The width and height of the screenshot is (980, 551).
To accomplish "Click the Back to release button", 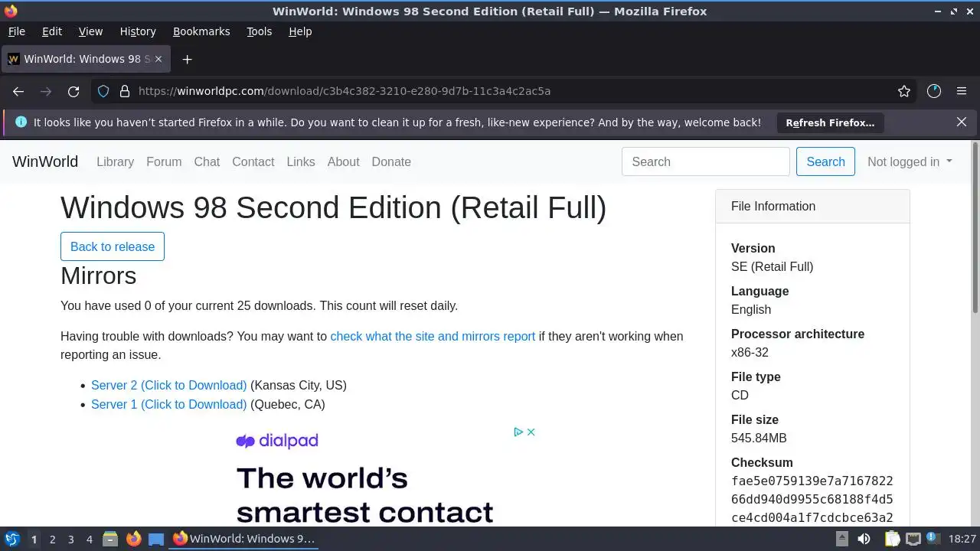I will pyautogui.click(x=113, y=246).
